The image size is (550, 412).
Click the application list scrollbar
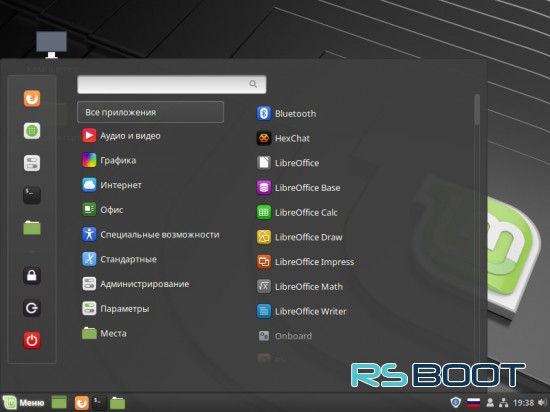click(x=477, y=109)
